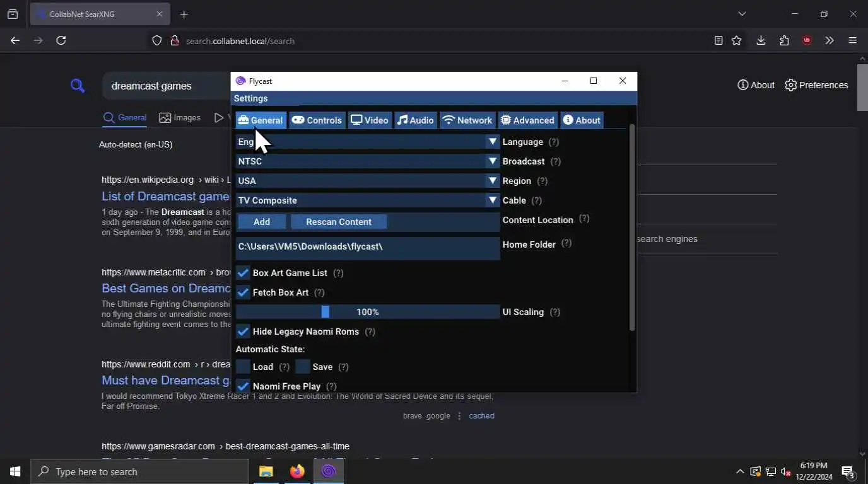This screenshot has width=868, height=484.
Task: Click the Flycast logo in title bar
Action: (240, 81)
